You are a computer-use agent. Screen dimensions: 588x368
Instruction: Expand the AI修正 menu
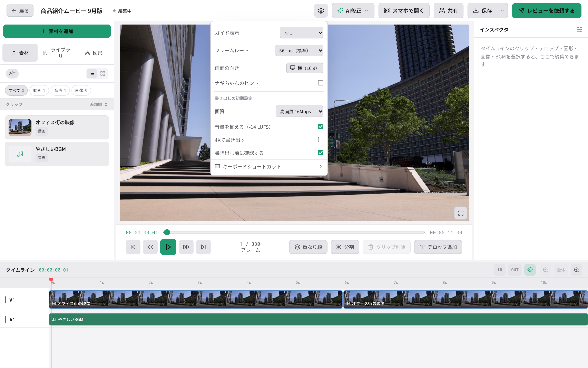click(x=353, y=11)
